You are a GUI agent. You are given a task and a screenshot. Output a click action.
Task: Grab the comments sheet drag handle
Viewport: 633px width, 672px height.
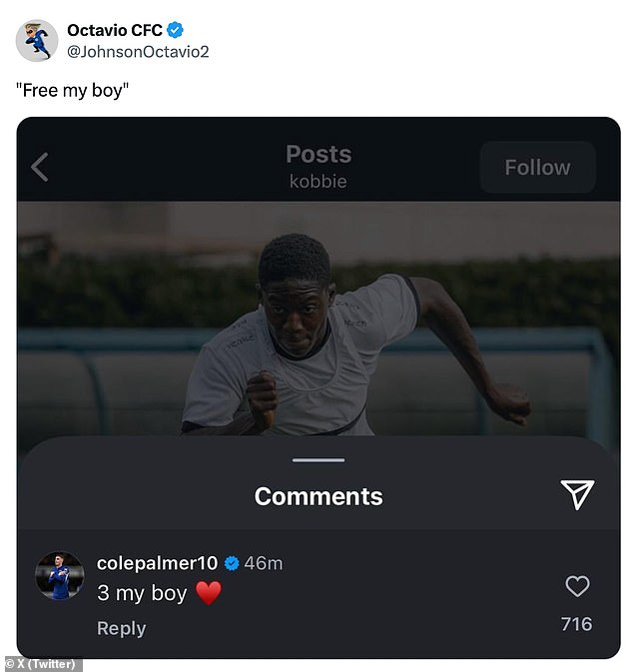(318, 460)
